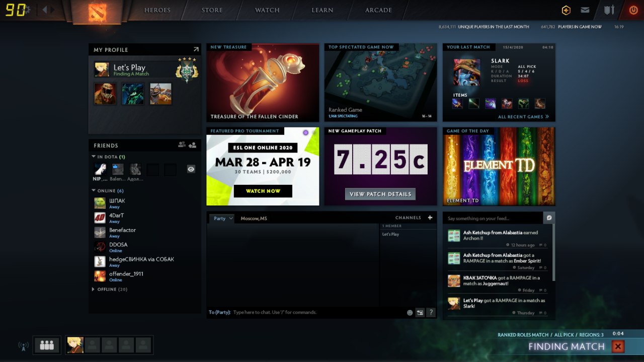Open the ARCADE menu

tap(378, 10)
